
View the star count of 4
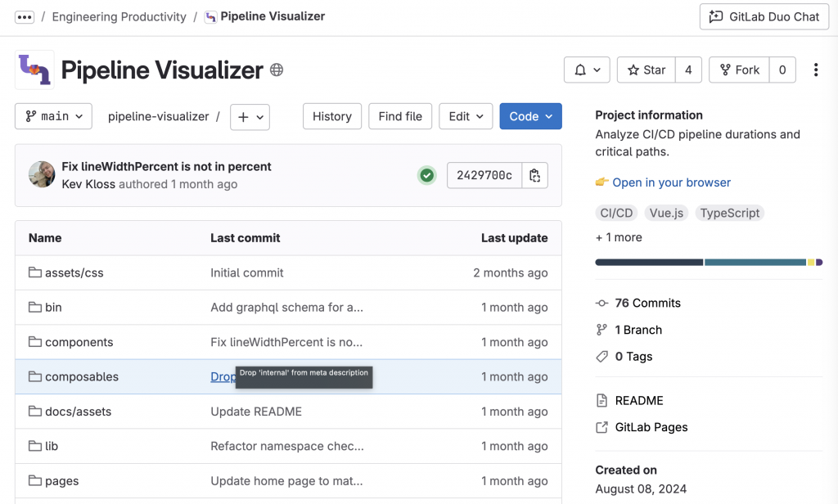(x=688, y=70)
